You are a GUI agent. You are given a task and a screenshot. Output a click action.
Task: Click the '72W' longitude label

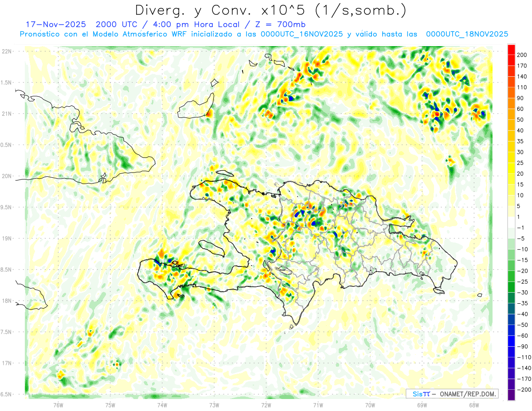(266, 405)
